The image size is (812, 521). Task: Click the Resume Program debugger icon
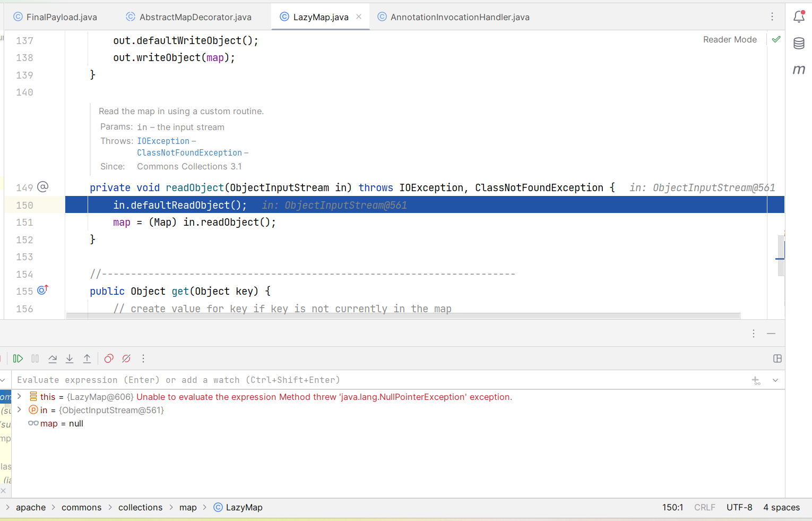(x=18, y=358)
